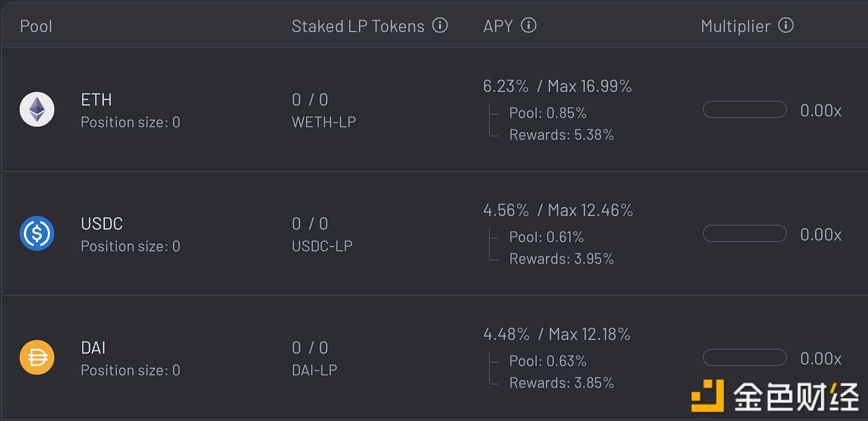Select the ETH pool name
The height and width of the screenshot is (421, 868).
97,99
